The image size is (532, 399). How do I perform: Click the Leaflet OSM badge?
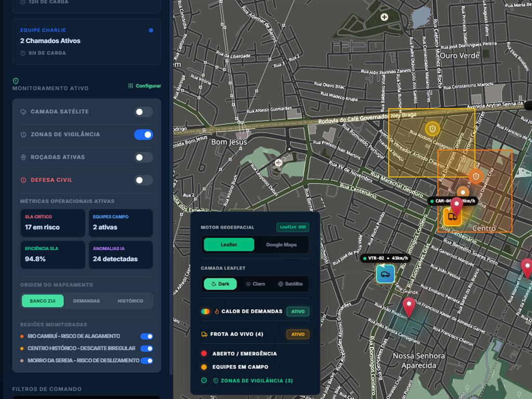pyautogui.click(x=293, y=227)
